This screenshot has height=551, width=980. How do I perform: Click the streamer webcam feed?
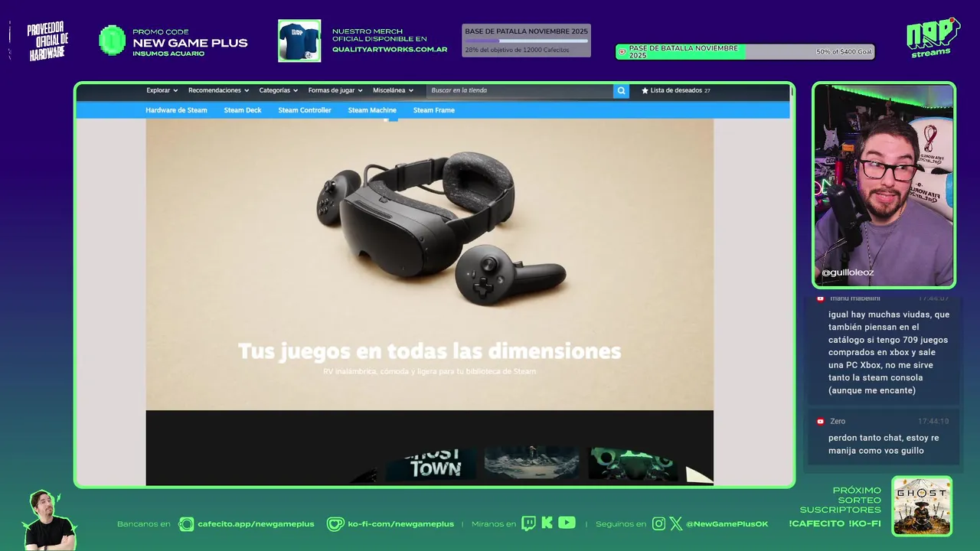884,185
